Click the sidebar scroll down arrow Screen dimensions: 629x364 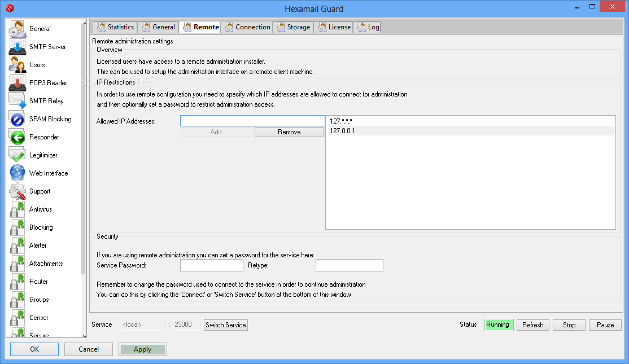[84, 336]
